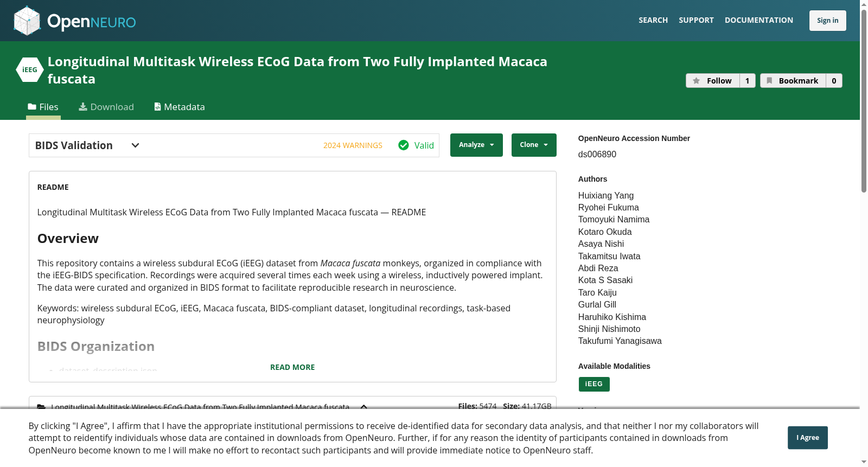
Task: Click the 2024 WARNINGS label
Action: coord(353,145)
